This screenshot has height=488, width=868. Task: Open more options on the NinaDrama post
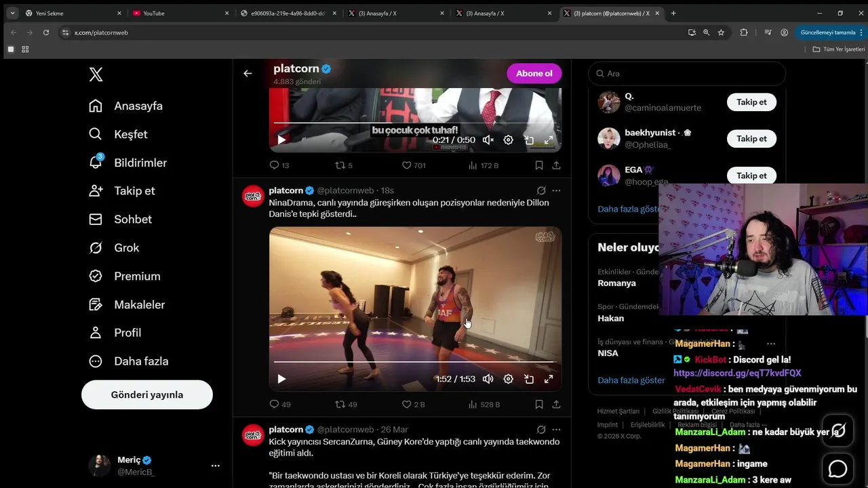point(556,191)
